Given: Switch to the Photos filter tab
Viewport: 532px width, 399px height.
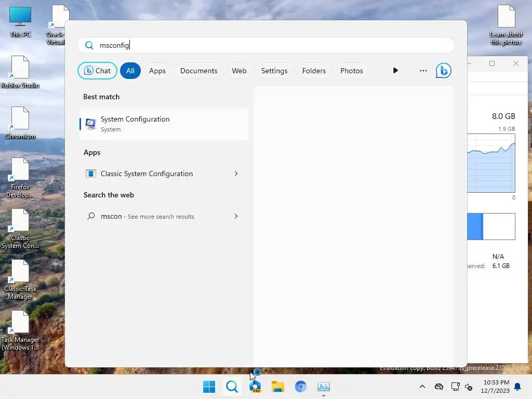Looking at the screenshot, I should pos(352,71).
